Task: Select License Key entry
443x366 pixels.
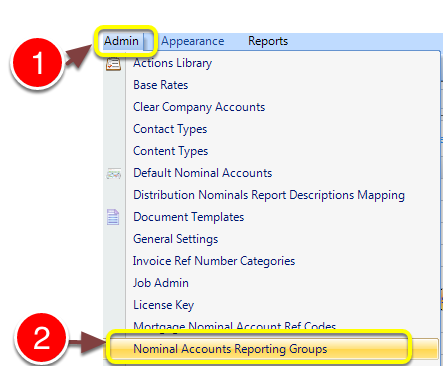Action: click(x=163, y=305)
